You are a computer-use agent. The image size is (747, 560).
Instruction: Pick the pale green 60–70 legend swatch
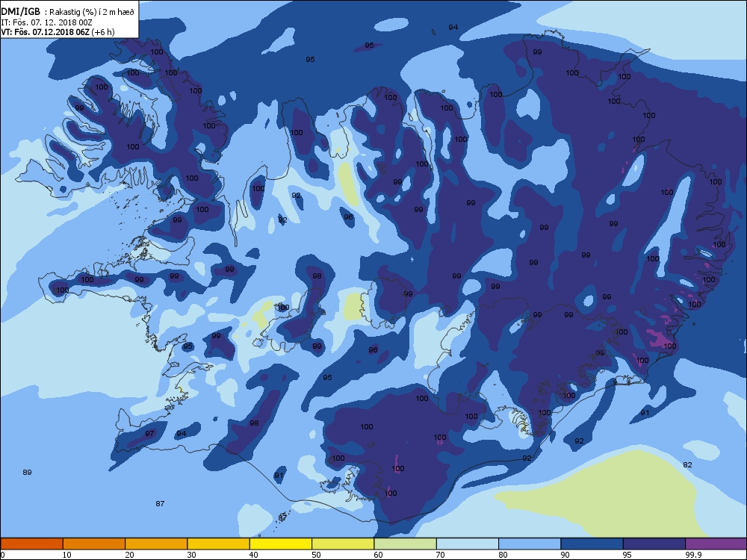pyautogui.click(x=406, y=544)
